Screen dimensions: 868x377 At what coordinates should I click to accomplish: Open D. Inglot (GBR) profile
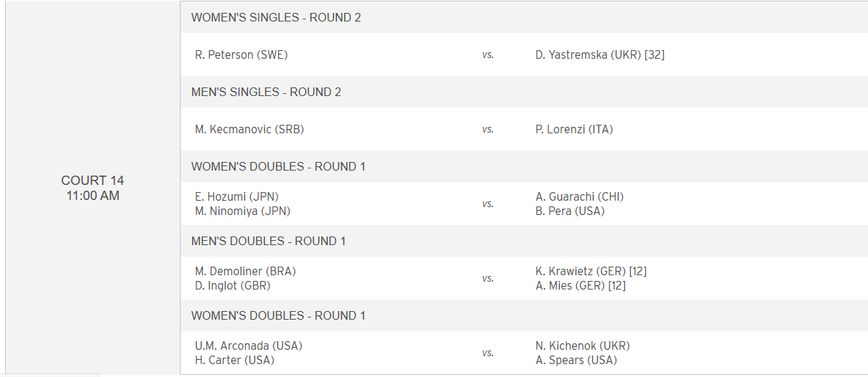coord(233,285)
